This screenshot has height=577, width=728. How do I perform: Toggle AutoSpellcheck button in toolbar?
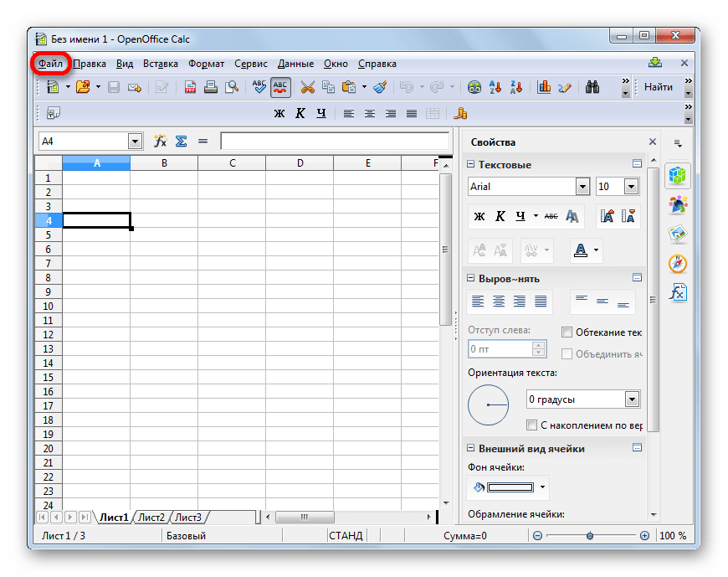click(x=280, y=86)
